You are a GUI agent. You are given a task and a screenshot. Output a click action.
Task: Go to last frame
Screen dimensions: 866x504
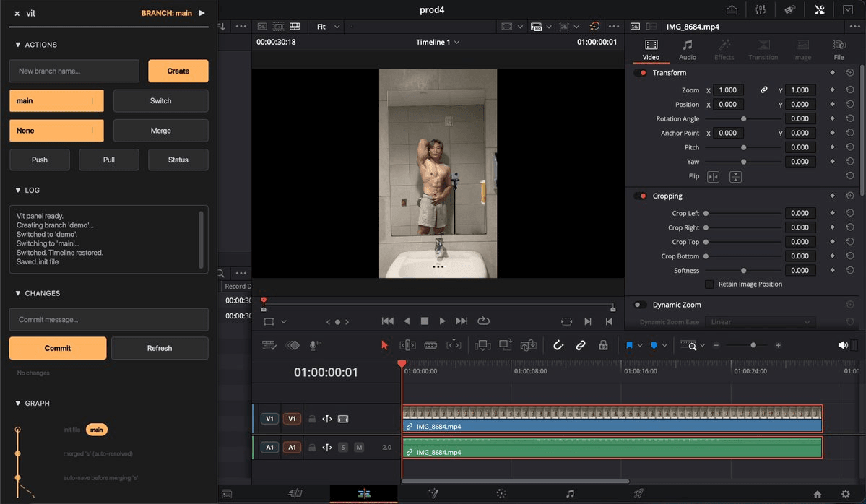461,321
